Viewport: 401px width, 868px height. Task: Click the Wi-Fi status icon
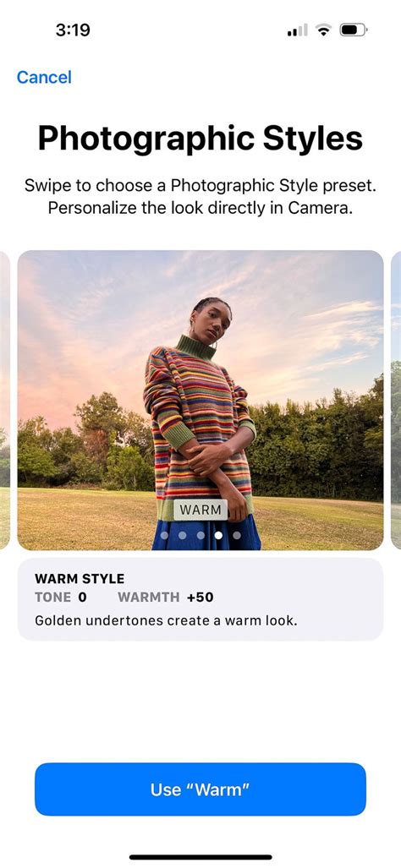click(x=323, y=30)
